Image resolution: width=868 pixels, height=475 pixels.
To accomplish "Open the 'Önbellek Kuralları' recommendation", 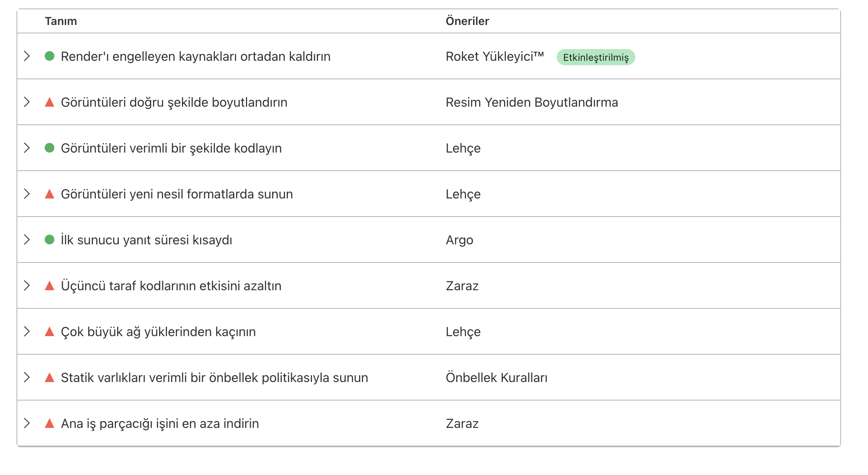I will point(496,378).
